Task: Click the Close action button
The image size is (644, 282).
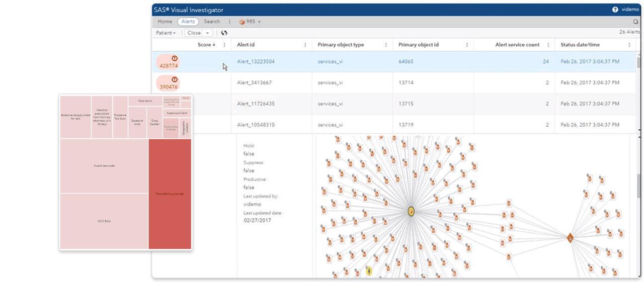Action: click(194, 33)
